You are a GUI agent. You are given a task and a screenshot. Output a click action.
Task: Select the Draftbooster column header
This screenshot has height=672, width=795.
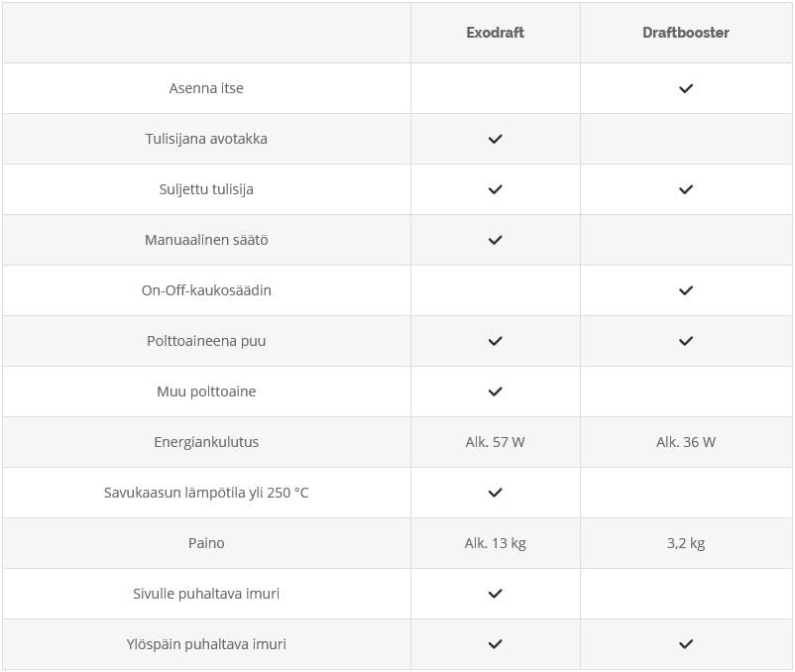pyautogui.click(x=686, y=33)
